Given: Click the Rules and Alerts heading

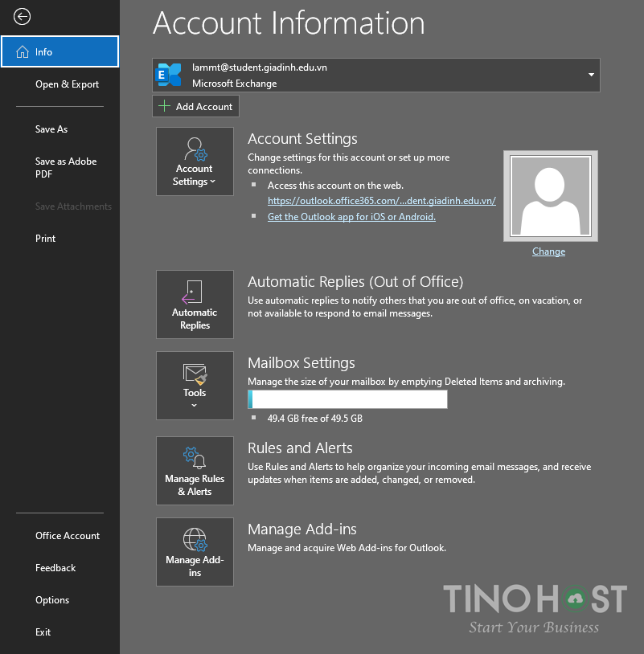Looking at the screenshot, I should tap(300, 448).
